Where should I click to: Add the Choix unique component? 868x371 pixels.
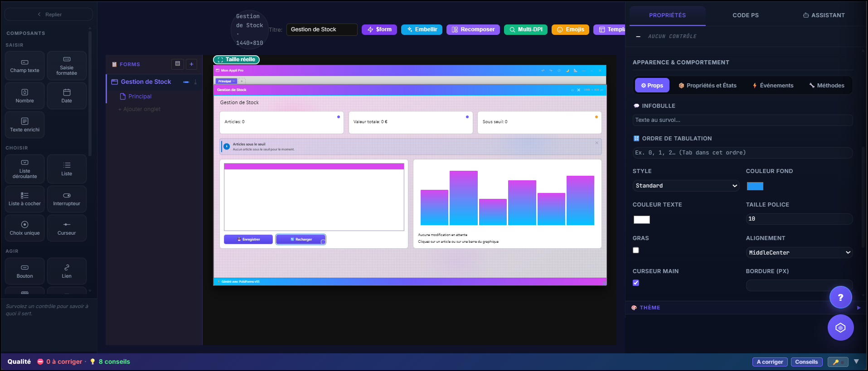(25, 228)
